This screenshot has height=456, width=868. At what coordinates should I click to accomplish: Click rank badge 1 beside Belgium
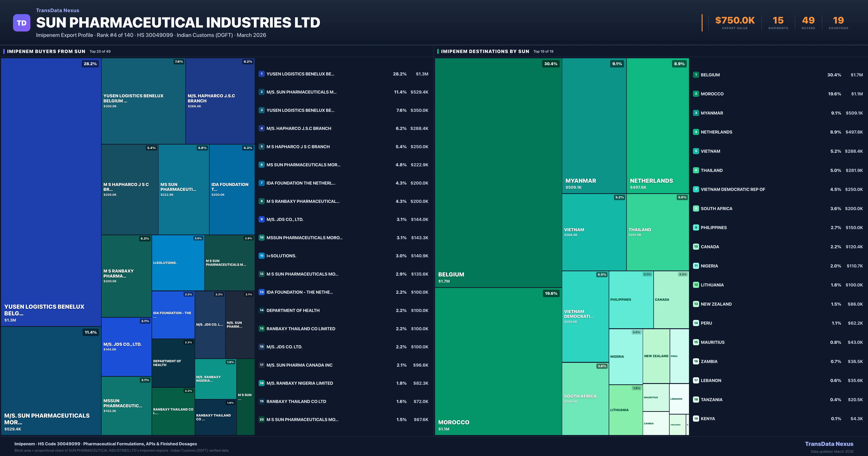point(696,75)
